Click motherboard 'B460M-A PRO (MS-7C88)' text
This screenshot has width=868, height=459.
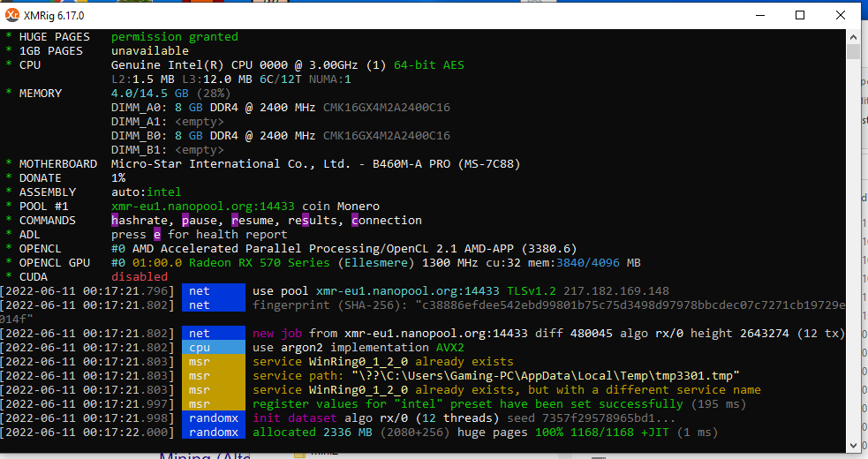[x=446, y=164]
